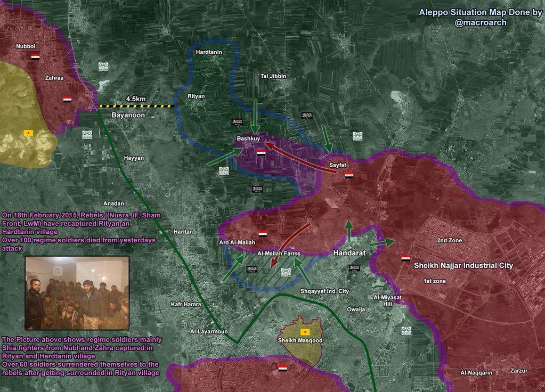This screenshot has height=392, width=545.
Task: Select the Hardtanin village label
Action: coord(209,52)
